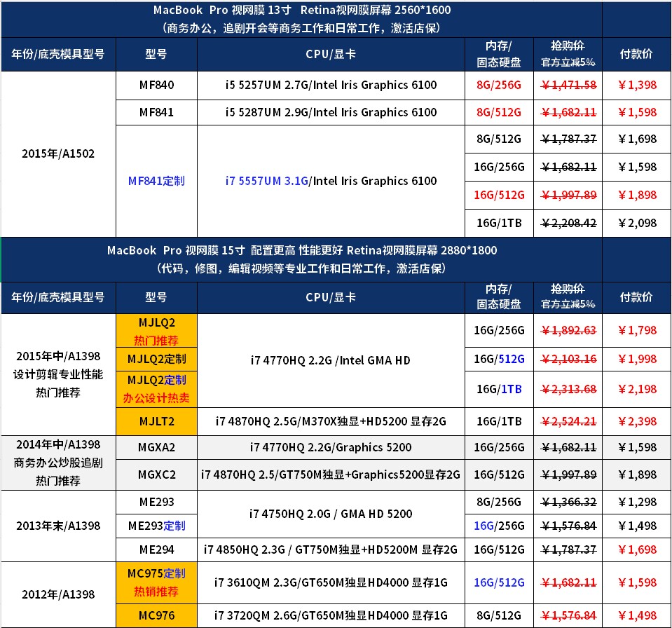672x628 pixels.
Task: Click the struck-through price ¥1,471.58
Action: pos(568,85)
